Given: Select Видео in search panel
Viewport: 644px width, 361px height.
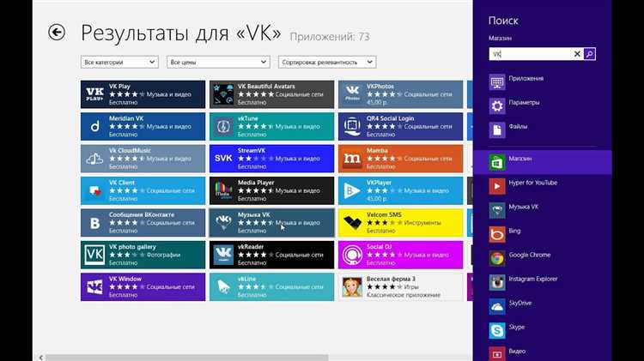Looking at the screenshot, I should point(542,353).
